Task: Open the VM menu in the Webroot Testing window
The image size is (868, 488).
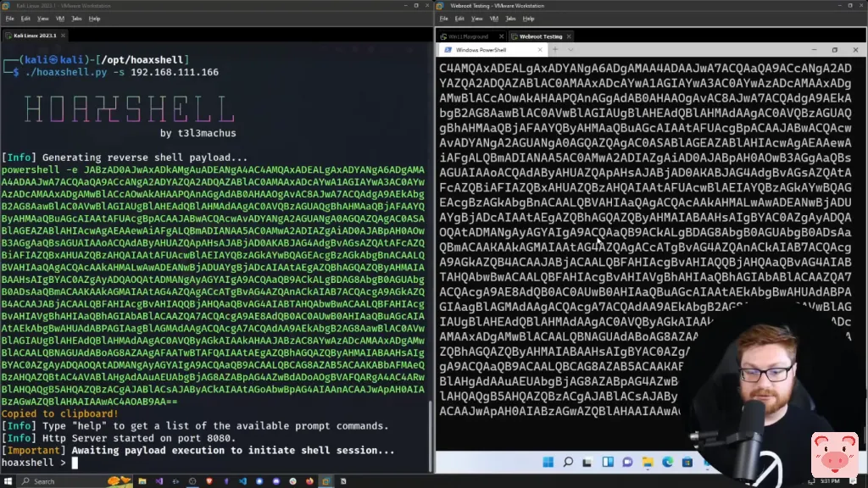Action: pos(494,19)
